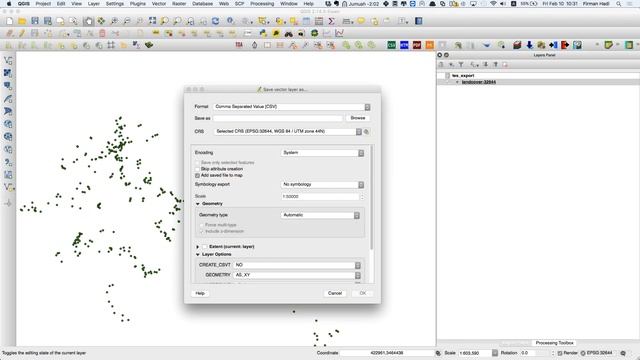Collapse the Geometry section
This screenshot has height=360, width=640.
pyautogui.click(x=198, y=204)
